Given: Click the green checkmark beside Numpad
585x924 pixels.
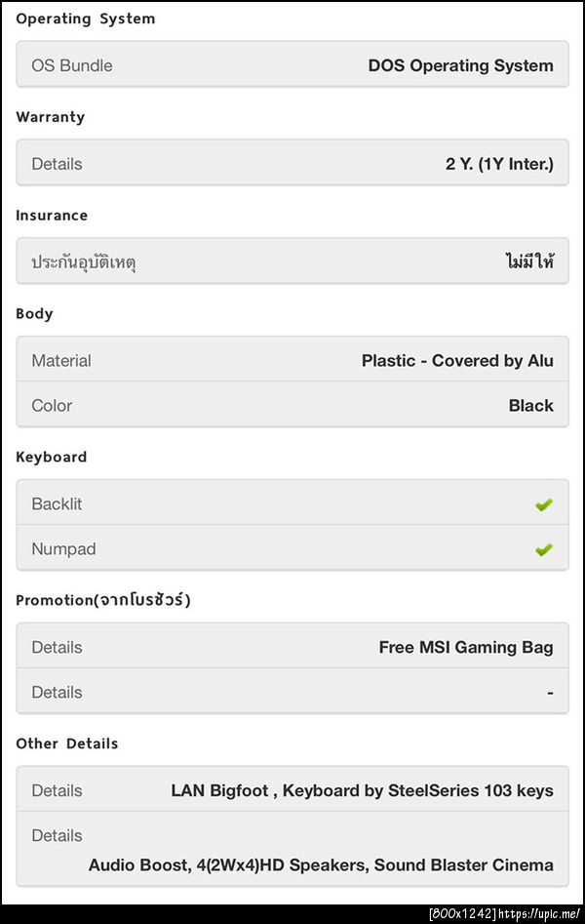Looking at the screenshot, I should tap(543, 549).
